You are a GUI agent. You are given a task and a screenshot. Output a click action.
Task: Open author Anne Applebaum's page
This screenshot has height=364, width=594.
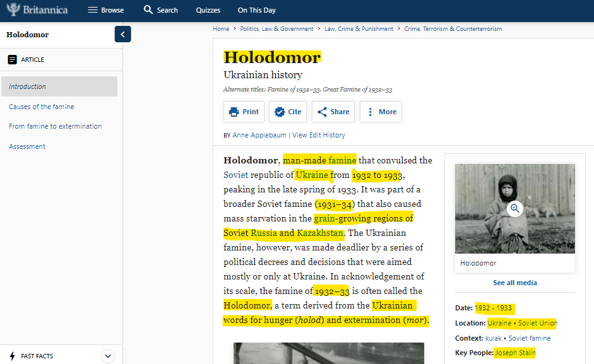click(259, 135)
